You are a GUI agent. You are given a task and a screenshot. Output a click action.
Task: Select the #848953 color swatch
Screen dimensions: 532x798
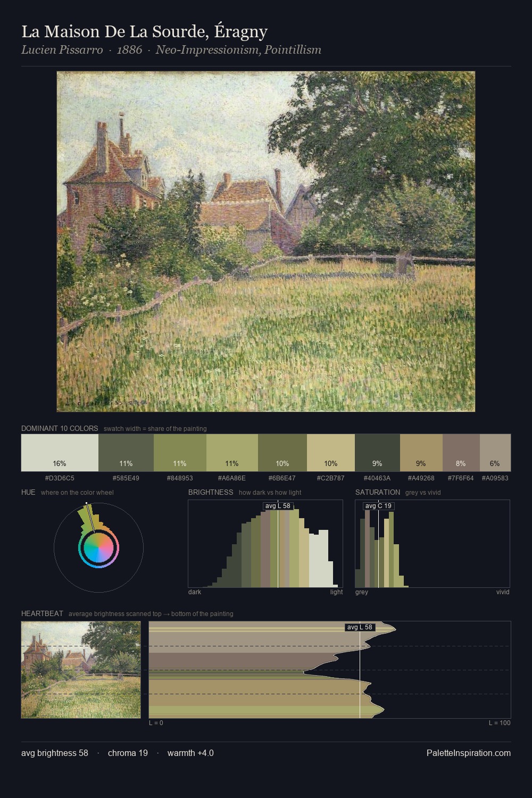coord(180,453)
